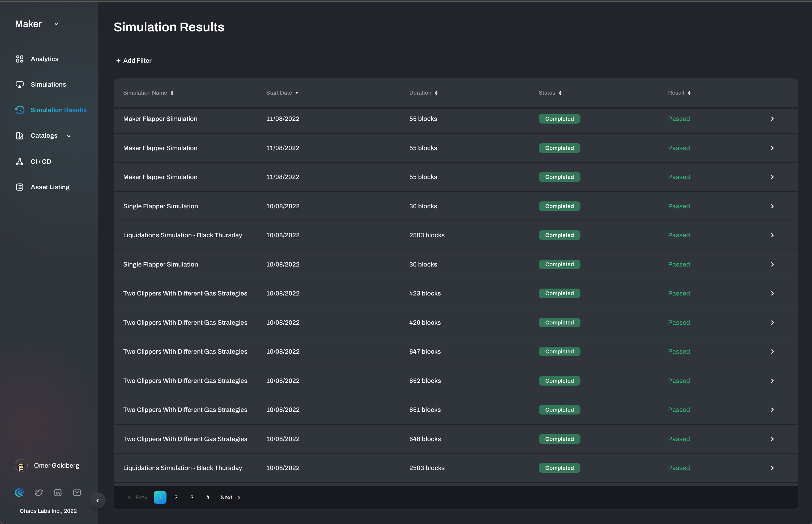This screenshot has width=812, height=524.
Task: Toggle Start Date sort dropdown arrow
Action: 297,93
